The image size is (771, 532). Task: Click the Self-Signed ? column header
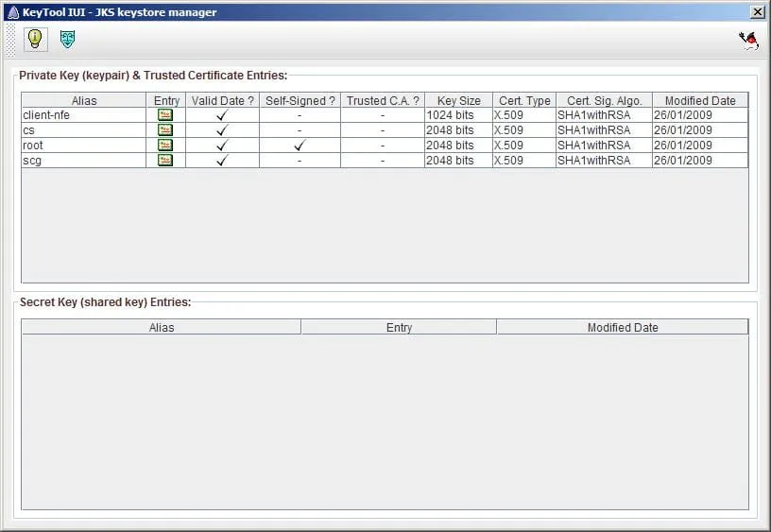(300, 101)
